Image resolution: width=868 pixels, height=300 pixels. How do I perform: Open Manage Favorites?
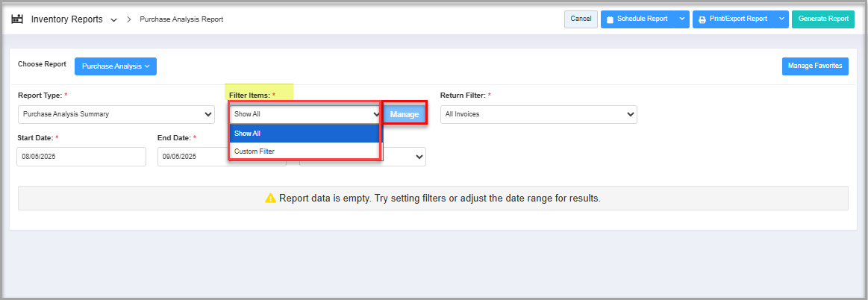coord(815,66)
